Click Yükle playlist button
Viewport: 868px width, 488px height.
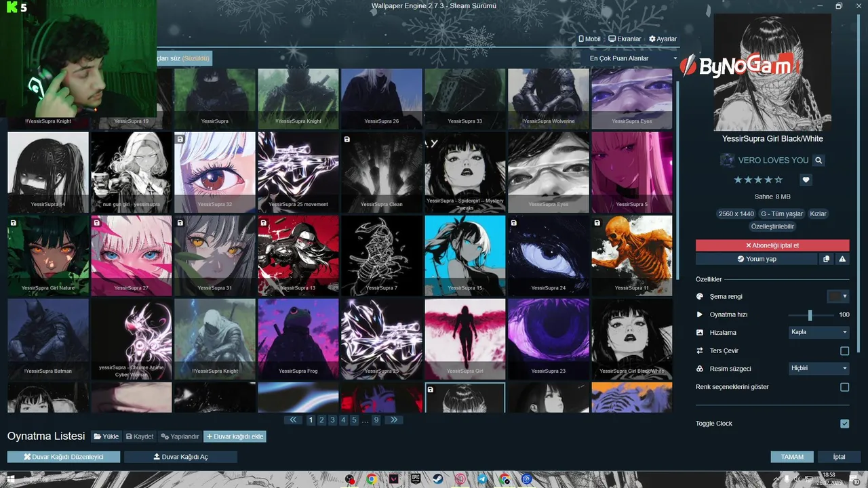click(106, 436)
